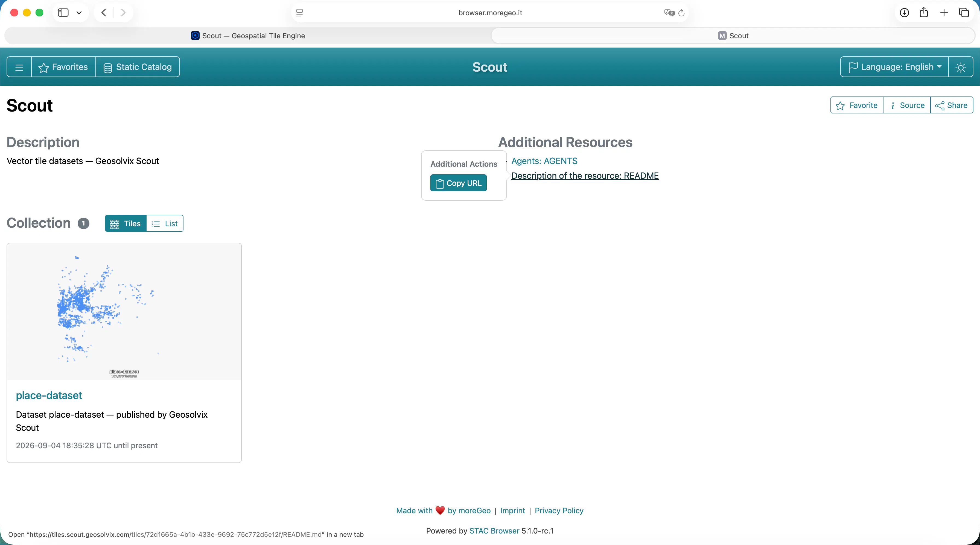The width and height of the screenshot is (980, 545).
Task: Click the Collection count badge
Action: [x=83, y=223]
